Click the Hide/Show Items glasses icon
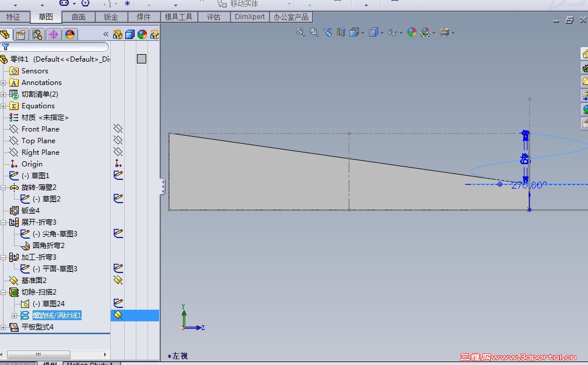 [x=392, y=33]
